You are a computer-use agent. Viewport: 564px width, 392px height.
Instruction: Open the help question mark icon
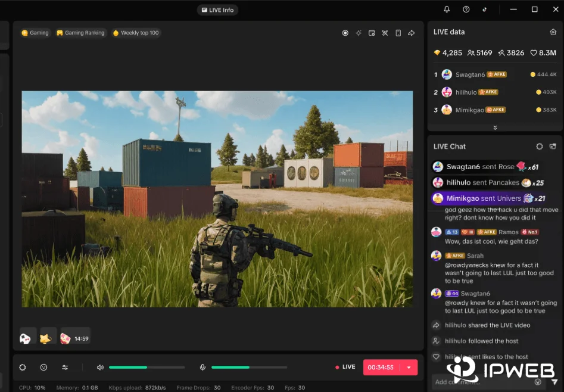click(466, 10)
